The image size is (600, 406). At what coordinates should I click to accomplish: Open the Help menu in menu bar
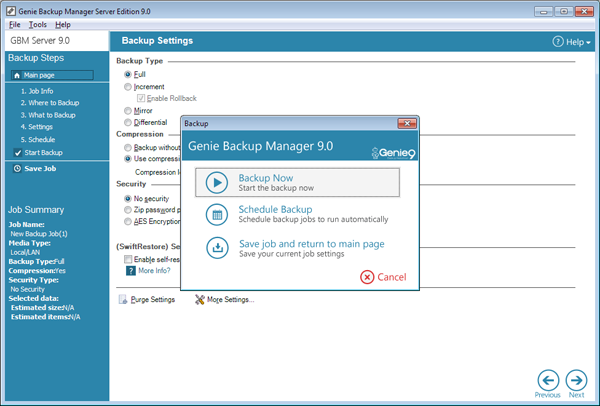(63, 24)
